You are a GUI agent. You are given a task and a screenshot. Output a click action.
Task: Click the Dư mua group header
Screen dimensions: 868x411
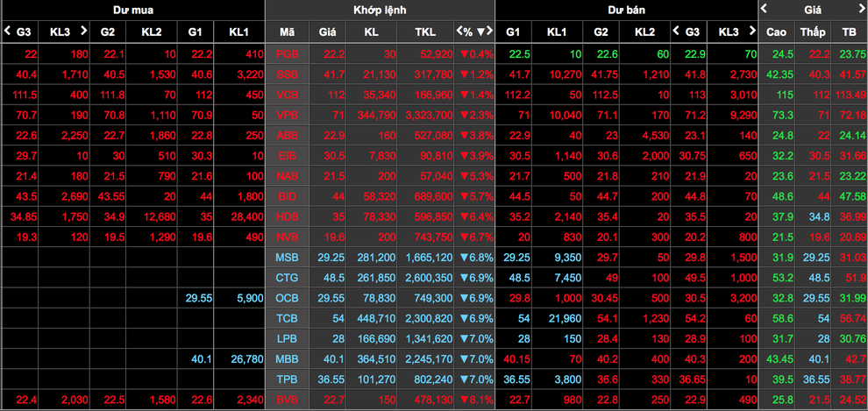point(133,10)
